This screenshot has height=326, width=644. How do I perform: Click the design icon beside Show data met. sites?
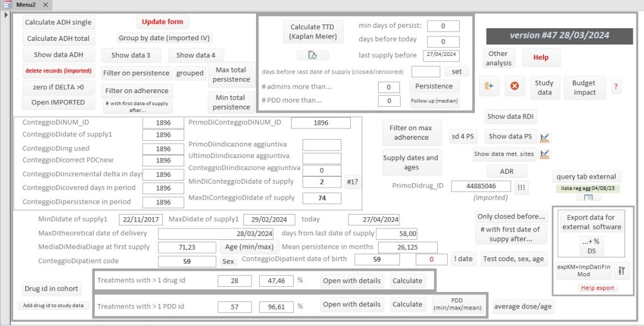545,154
